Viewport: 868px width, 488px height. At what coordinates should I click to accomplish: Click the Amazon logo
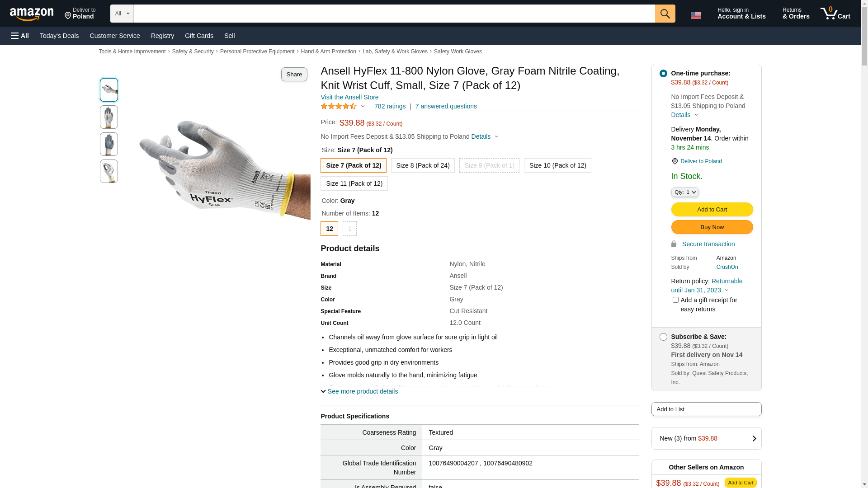(32, 14)
